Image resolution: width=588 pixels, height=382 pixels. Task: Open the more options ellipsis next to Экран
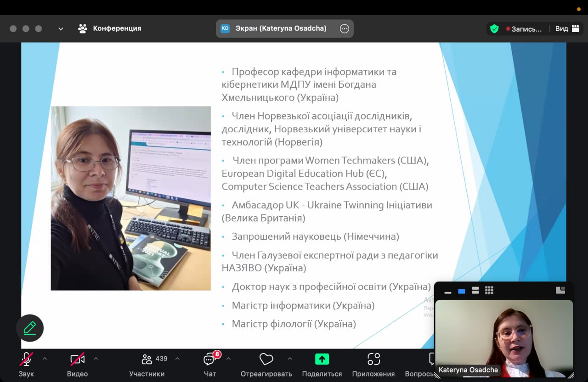click(345, 28)
